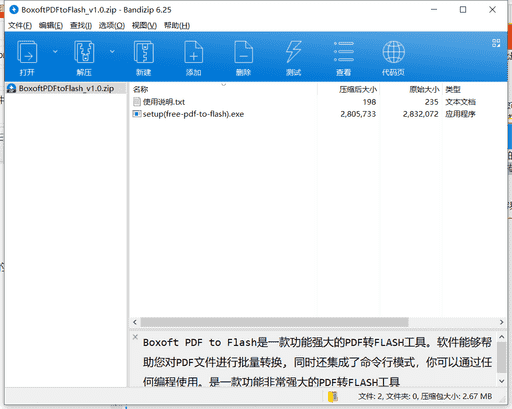Minimize the Bandizip window
The image size is (512, 409).
pos(434,10)
